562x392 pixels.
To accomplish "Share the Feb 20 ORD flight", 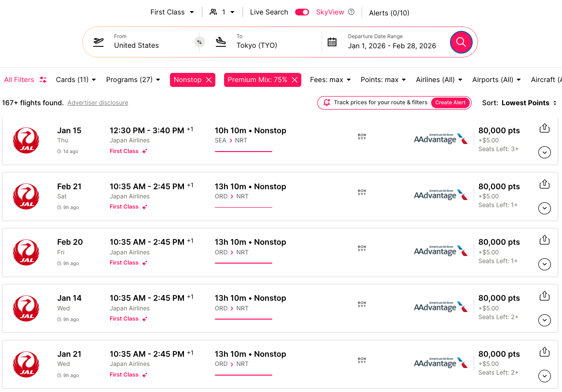I will point(545,240).
